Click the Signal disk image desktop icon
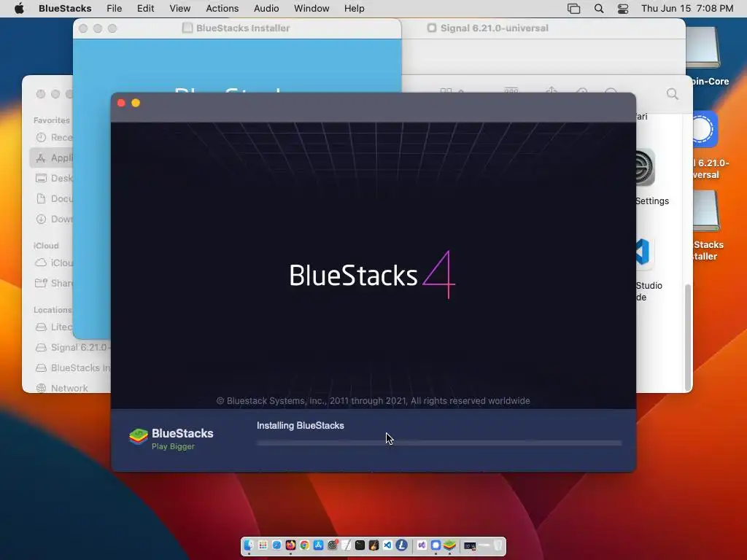 [x=706, y=130]
